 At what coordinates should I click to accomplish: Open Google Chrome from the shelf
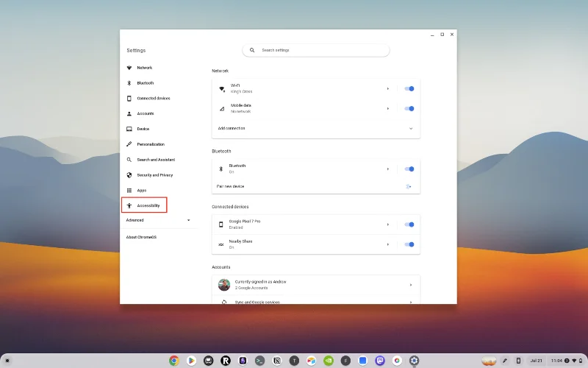click(174, 361)
